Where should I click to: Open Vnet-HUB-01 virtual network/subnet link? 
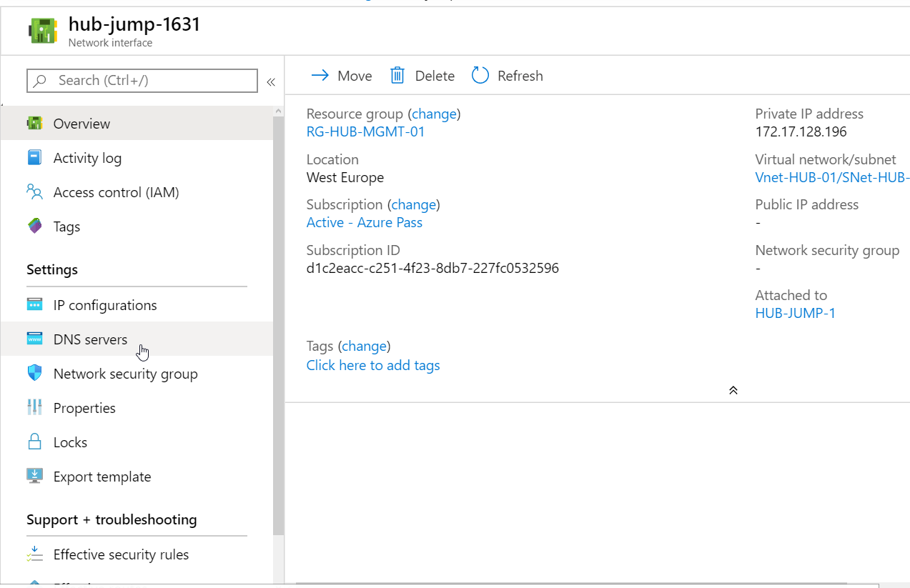pyautogui.click(x=832, y=177)
